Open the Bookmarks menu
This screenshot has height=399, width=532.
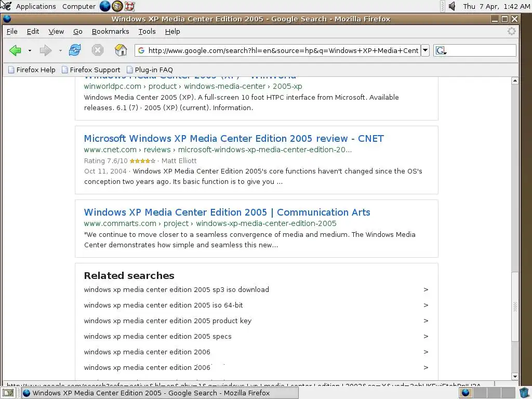110,32
